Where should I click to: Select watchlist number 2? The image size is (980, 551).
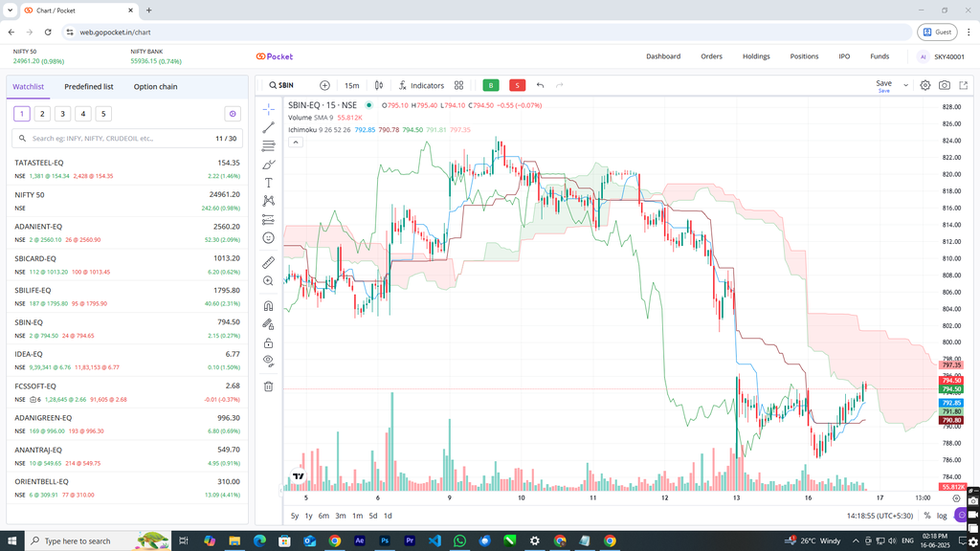pyautogui.click(x=42, y=114)
